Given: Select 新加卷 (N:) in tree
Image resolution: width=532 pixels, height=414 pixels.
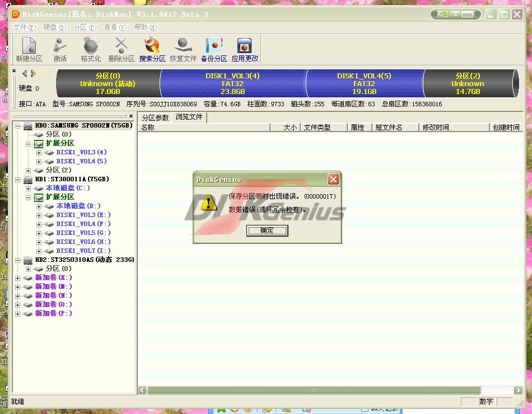Looking at the screenshot, I should [53, 295].
